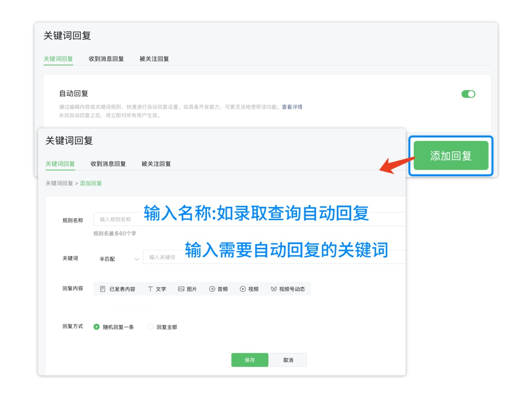Choose 已发表内容 document icon option

118,289
